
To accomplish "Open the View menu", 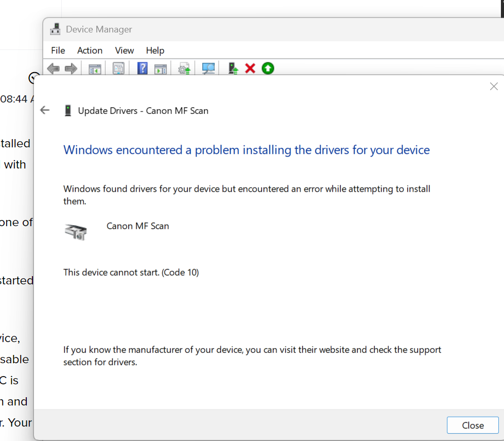I will pyautogui.click(x=124, y=50).
